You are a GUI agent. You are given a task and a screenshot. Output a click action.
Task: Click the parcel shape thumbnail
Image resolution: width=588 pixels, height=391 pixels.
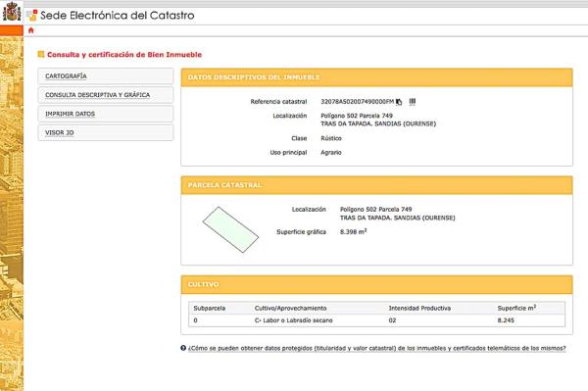[x=230, y=229]
